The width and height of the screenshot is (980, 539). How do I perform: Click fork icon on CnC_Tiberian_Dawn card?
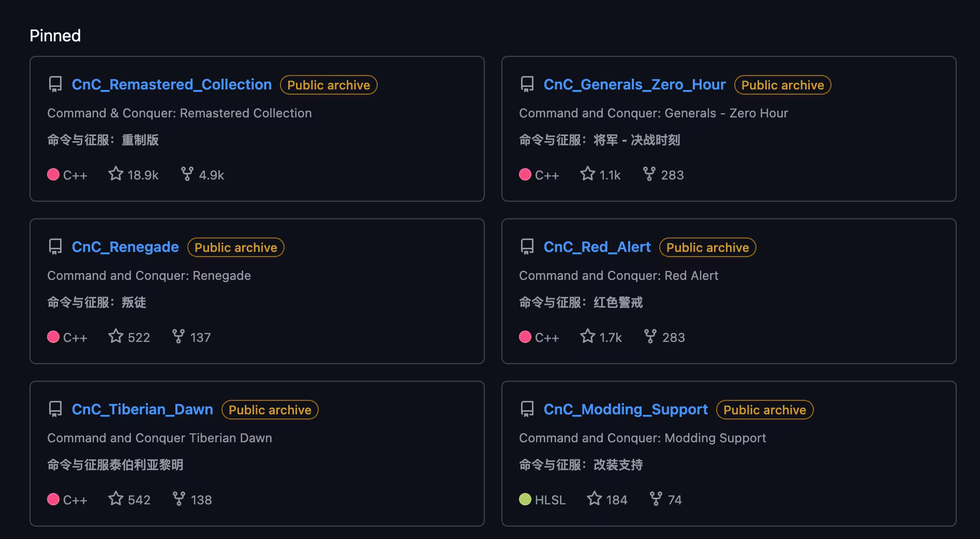(x=179, y=499)
